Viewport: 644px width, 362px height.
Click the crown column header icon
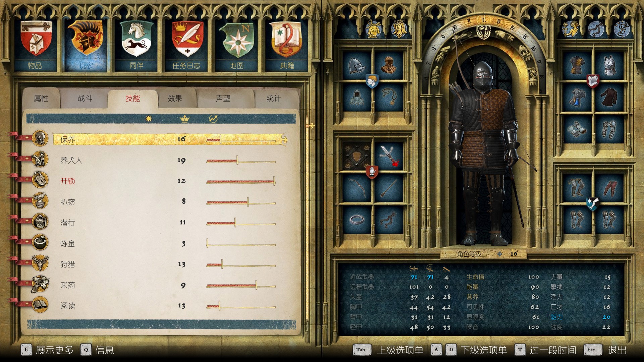click(184, 118)
